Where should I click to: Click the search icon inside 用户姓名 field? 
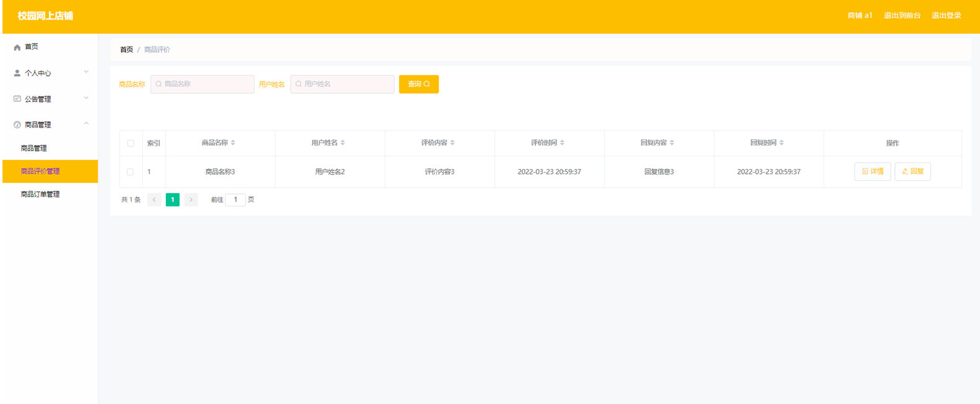click(298, 84)
